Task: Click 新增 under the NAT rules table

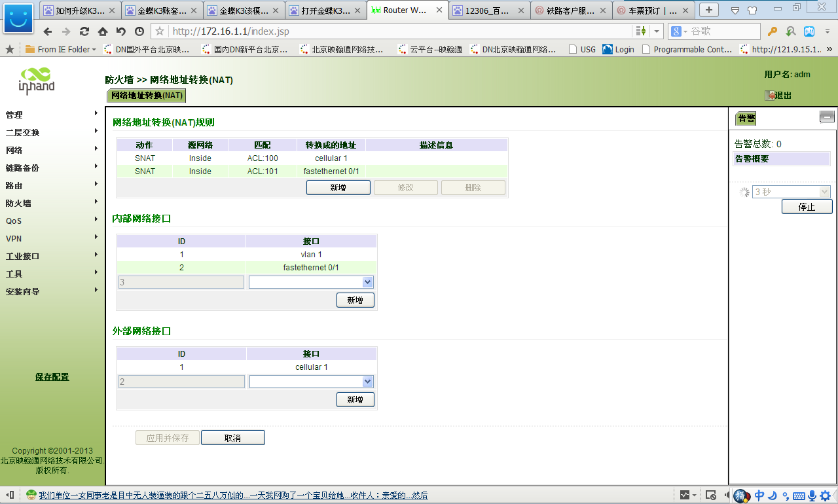Action: [x=338, y=188]
